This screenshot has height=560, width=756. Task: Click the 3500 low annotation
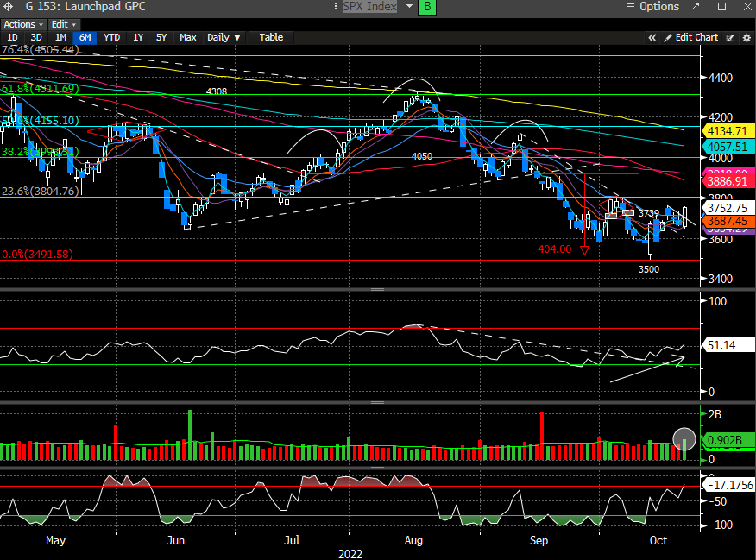click(x=648, y=269)
